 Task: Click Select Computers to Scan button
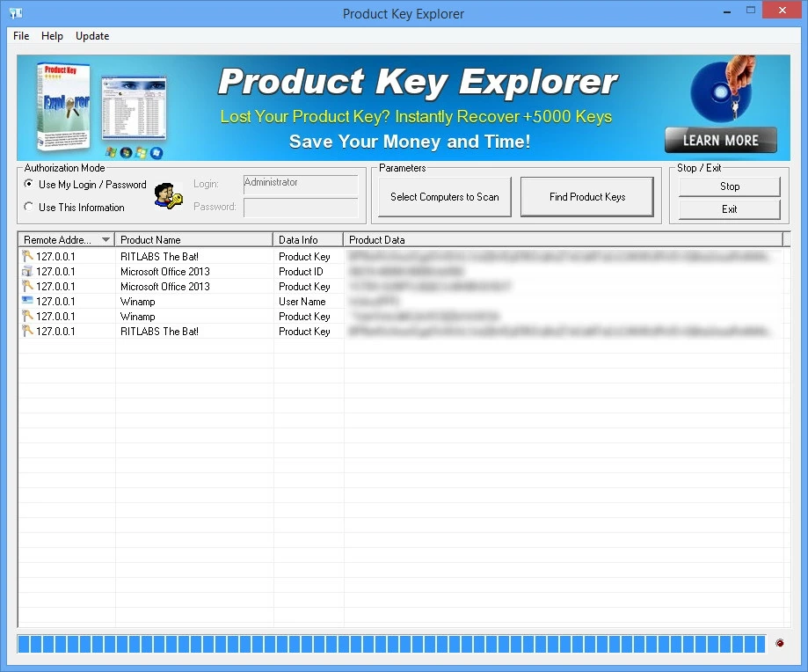(445, 197)
